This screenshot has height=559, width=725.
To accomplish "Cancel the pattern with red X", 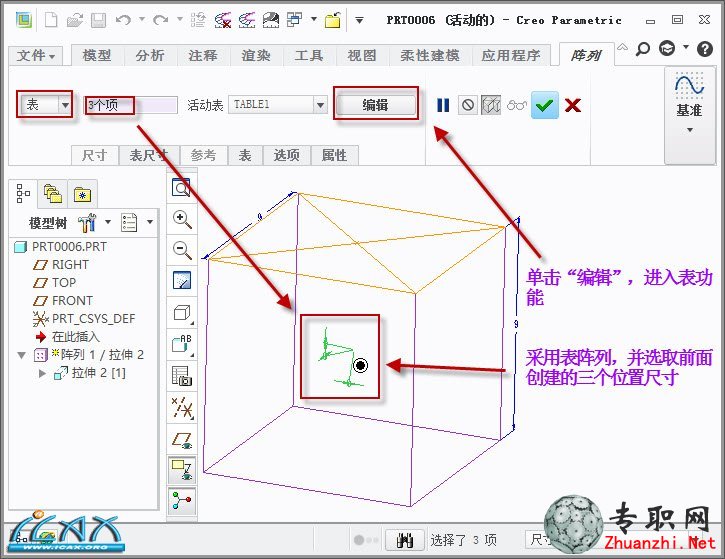I will pos(573,105).
